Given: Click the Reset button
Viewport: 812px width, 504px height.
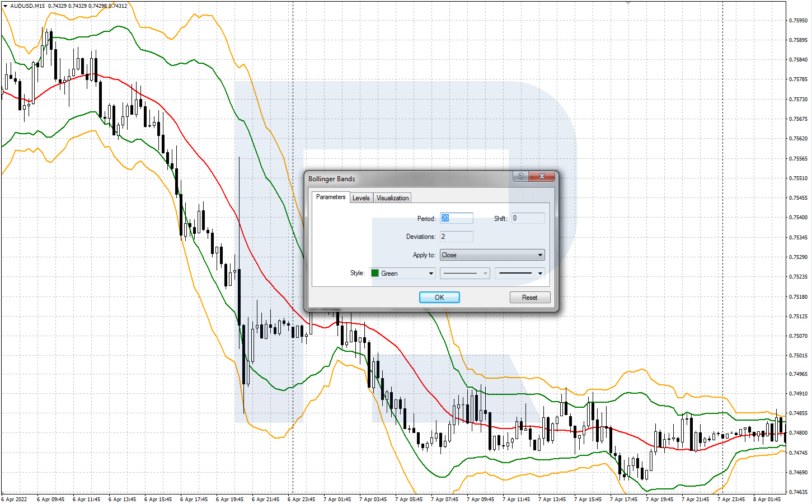Looking at the screenshot, I should 529,297.
